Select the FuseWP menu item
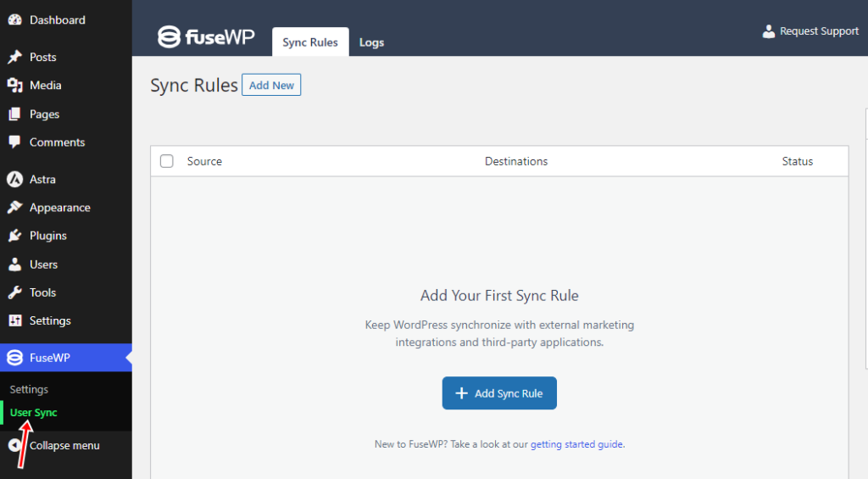This screenshot has width=868, height=479. pos(66,358)
